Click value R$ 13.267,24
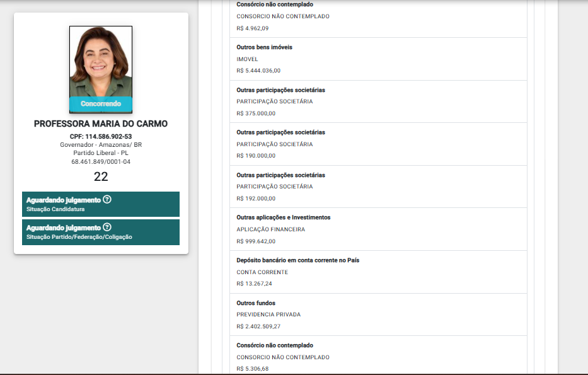The image size is (588, 375). (254, 284)
